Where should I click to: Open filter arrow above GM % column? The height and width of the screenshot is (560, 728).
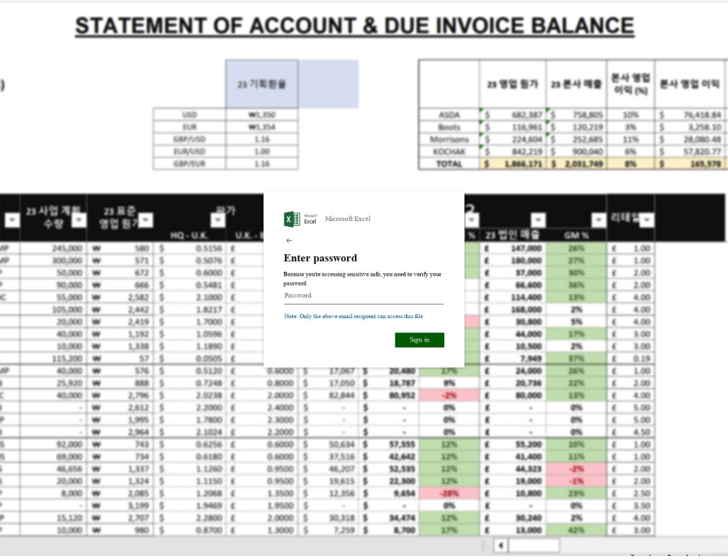[x=598, y=220]
